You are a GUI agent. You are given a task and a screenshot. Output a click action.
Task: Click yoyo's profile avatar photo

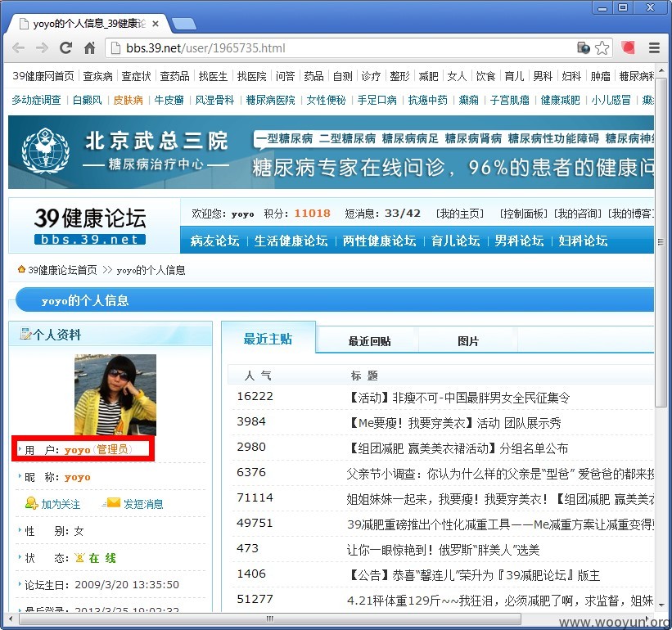point(115,395)
